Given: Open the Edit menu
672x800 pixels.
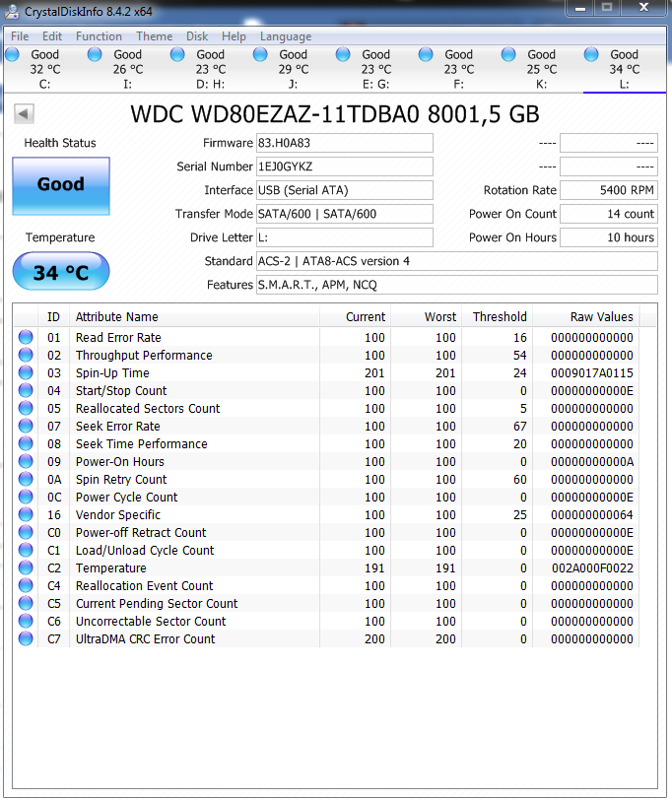Looking at the screenshot, I should 52,36.
